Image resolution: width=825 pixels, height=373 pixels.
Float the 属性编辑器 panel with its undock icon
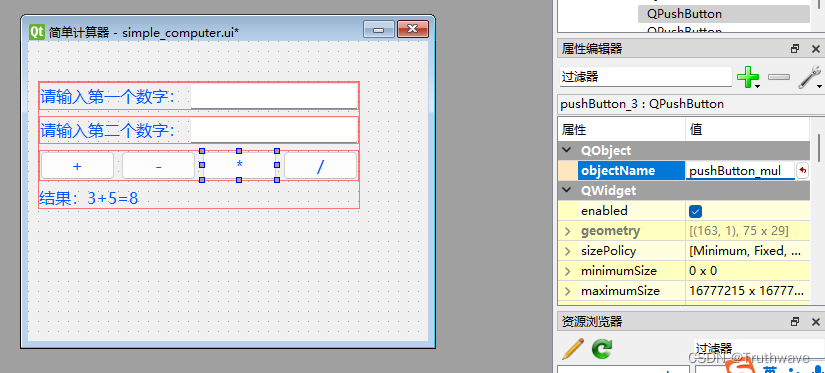(795, 49)
